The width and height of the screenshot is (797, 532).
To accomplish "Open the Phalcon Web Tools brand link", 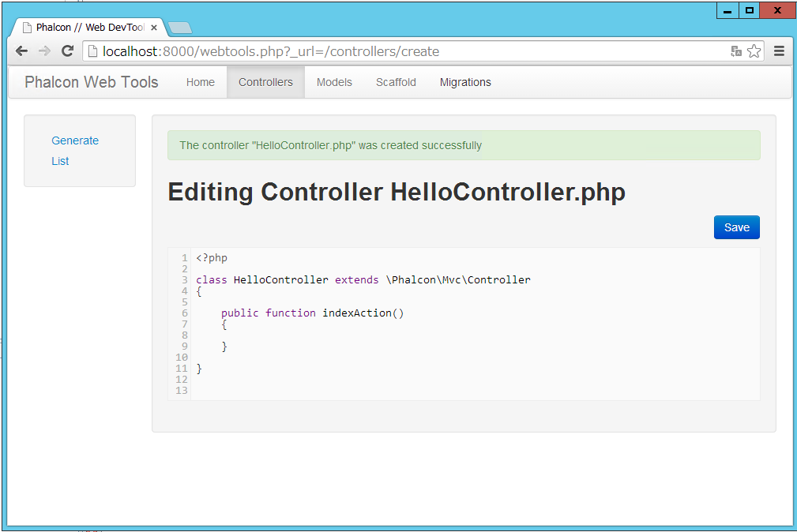I will pos(92,82).
